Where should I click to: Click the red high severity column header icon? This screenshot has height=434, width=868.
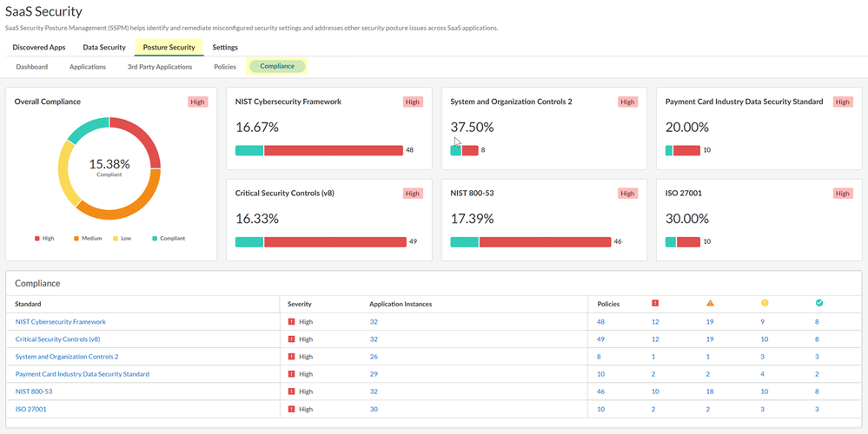click(655, 303)
